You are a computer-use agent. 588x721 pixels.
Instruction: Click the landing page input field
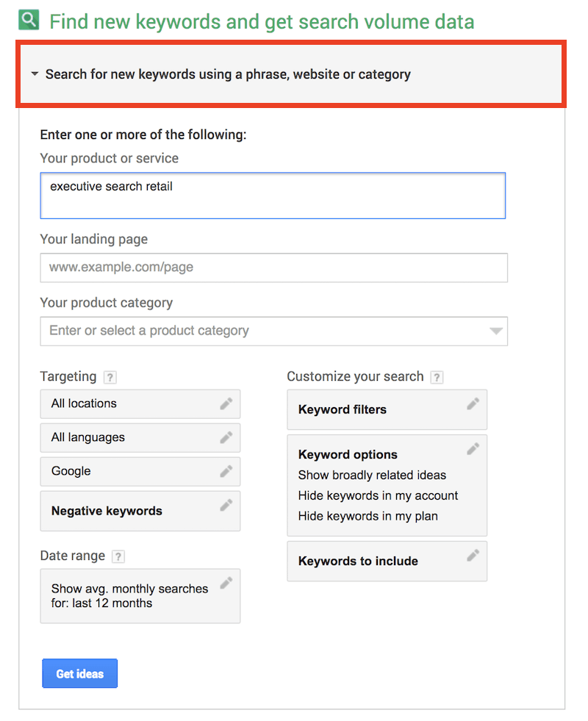(x=273, y=268)
